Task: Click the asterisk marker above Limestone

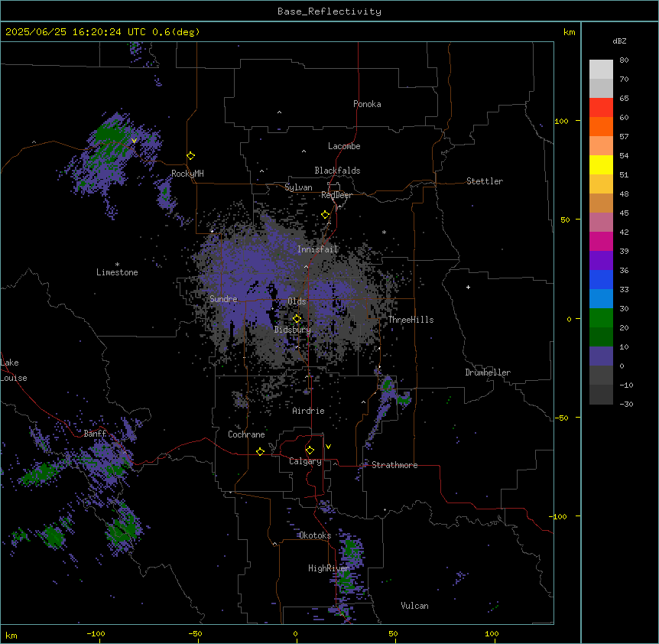Action: click(x=117, y=265)
